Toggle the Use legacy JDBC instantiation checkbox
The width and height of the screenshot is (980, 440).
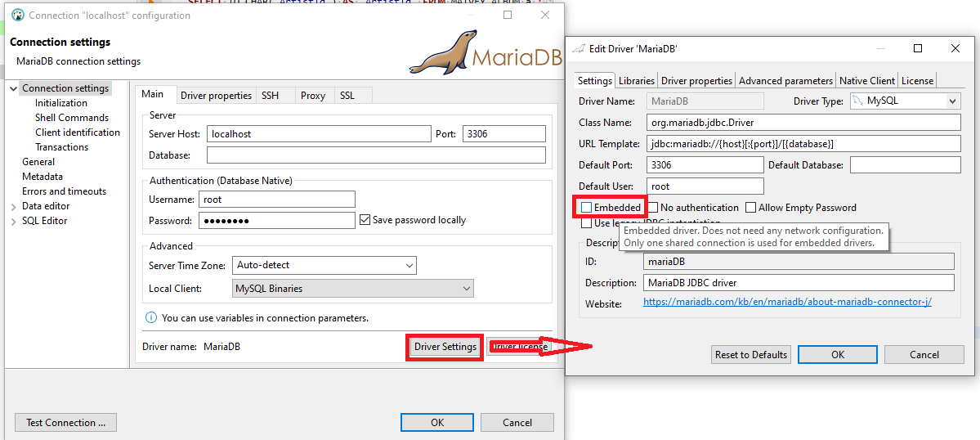pos(586,223)
